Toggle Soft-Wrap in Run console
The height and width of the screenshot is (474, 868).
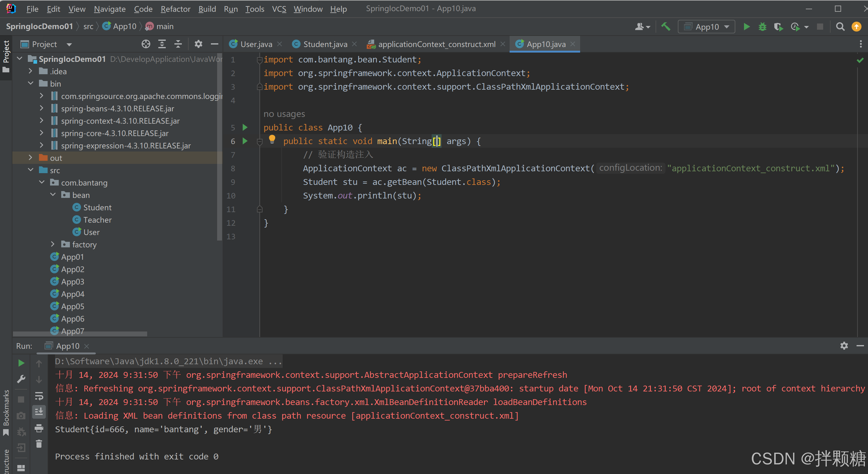coord(39,396)
